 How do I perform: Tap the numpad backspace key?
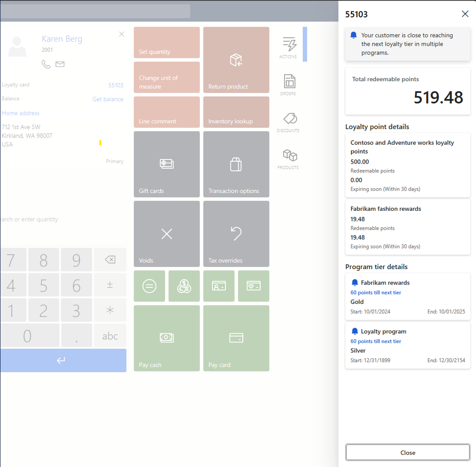[x=110, y=259]
